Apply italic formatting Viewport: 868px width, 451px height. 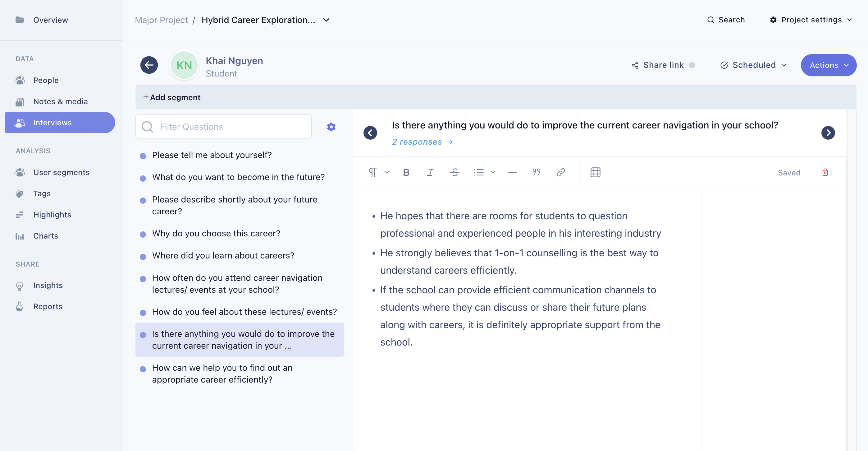430,172
